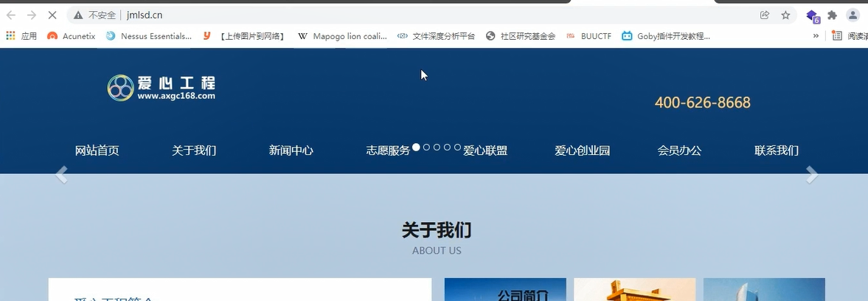868x301 pixels.
Task: Open the Acunetix bookmark
Action: 72,35
